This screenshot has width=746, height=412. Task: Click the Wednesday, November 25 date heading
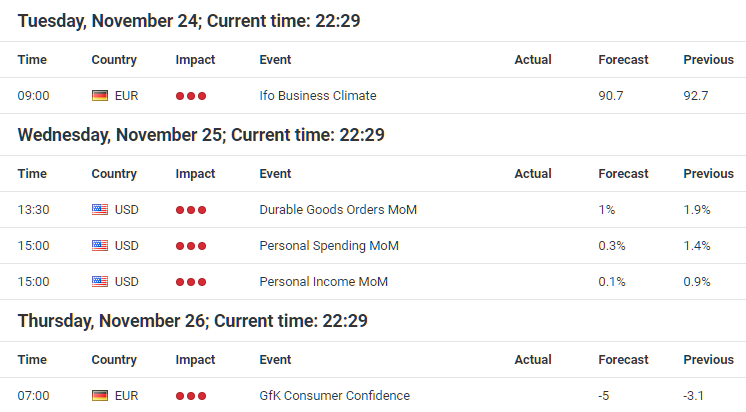201,135
